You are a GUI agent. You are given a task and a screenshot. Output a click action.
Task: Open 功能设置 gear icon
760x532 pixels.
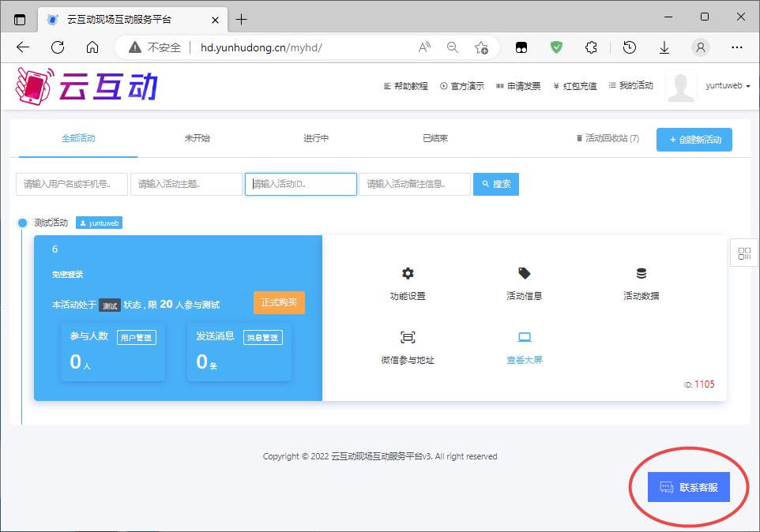tap(408, 274)
